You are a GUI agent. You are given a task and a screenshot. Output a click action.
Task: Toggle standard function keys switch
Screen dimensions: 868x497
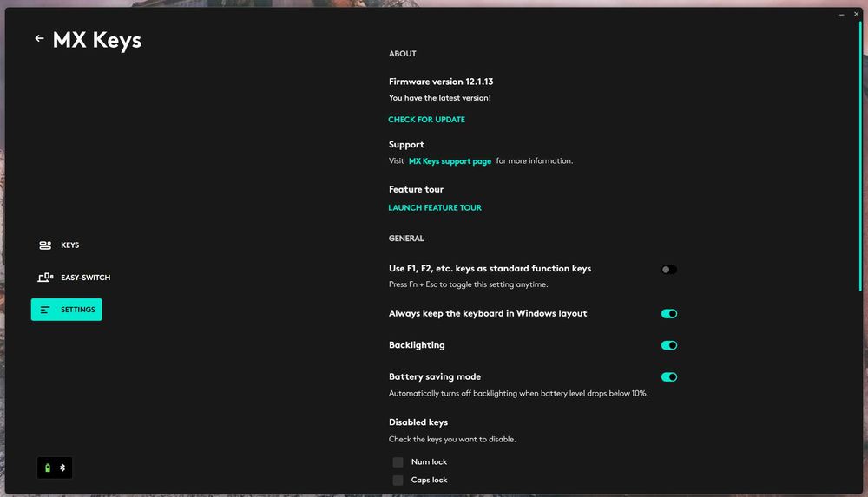tap(668, 270)
